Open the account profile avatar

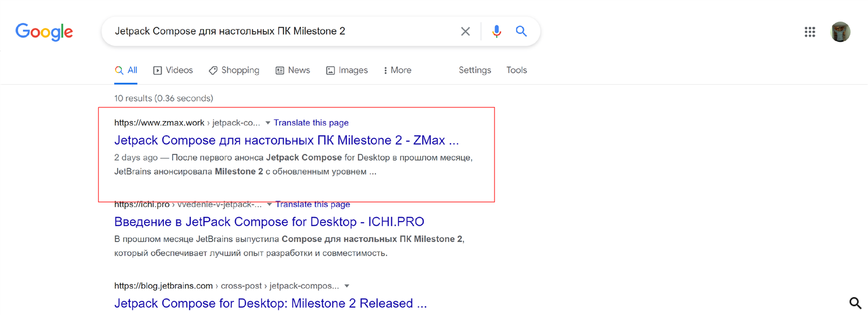[x=840, y=32]
